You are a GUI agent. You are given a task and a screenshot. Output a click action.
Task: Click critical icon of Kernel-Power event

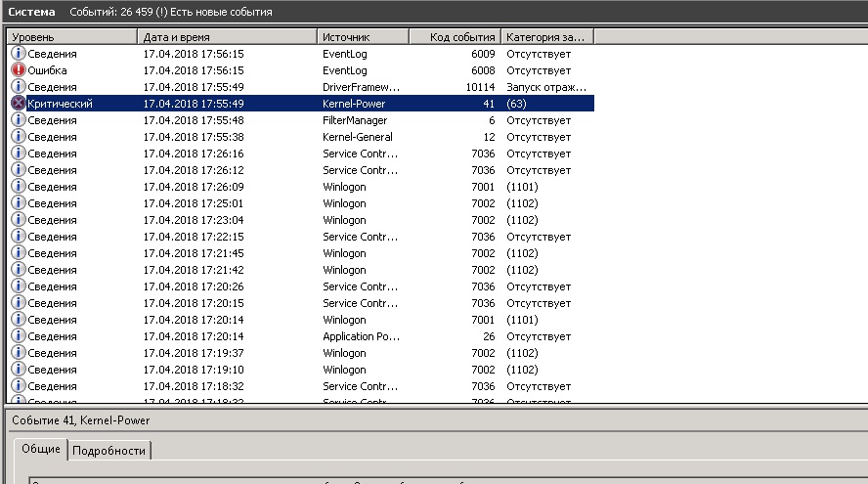point(19,103)
